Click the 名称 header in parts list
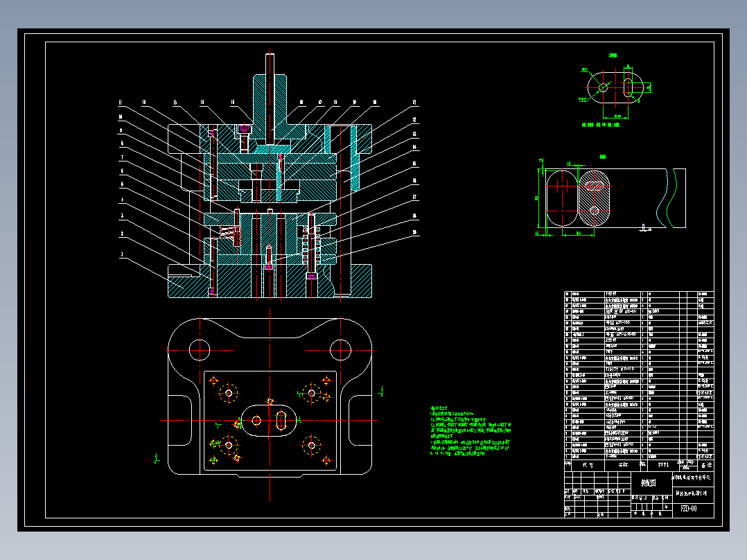Screen dimensions: 747x560 tap(623, 464)
